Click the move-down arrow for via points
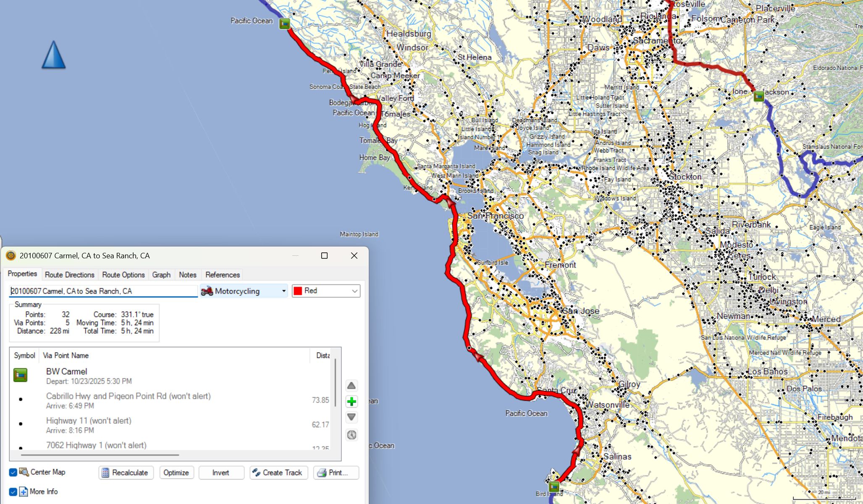 (x=351, y=417)
